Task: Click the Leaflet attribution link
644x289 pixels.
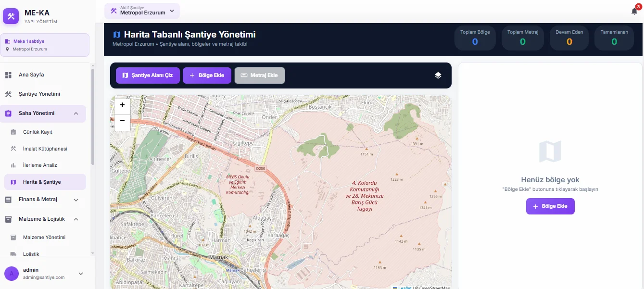Action: 404,288
